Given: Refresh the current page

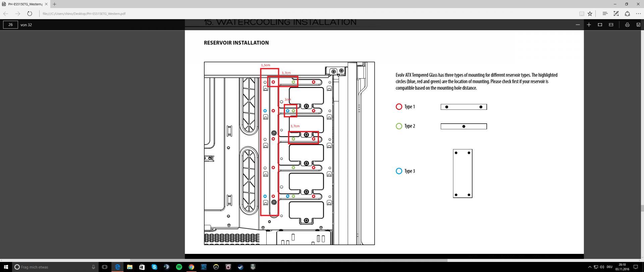Looking at the screenshot, I should pos(30,14).
